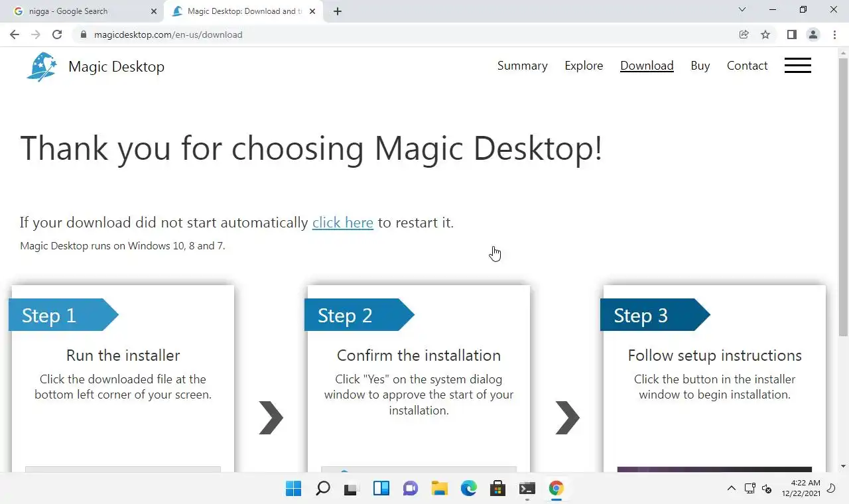849x504 pixels.
Task: Open the Windows Start menu
Action: [x=293, y=489]
